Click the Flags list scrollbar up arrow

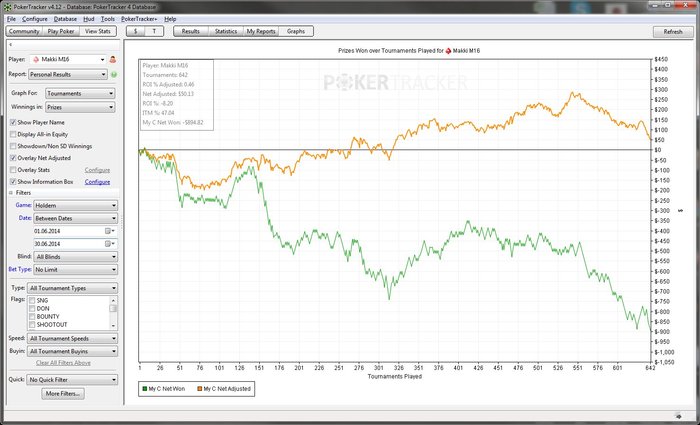tap(113, 300)
